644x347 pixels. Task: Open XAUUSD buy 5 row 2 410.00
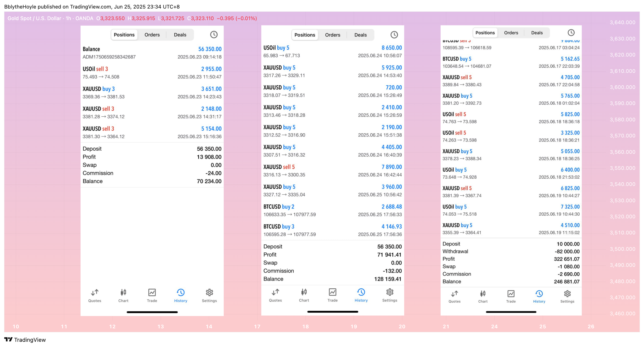tap(332, 111)
